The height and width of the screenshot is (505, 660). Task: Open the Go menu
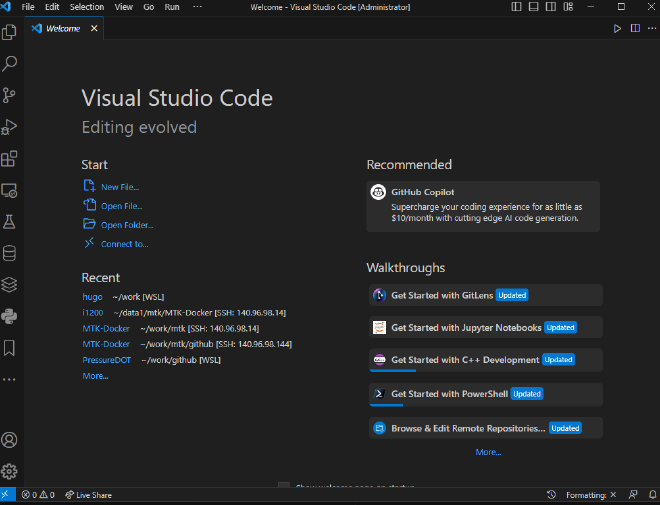click(149, 7)
